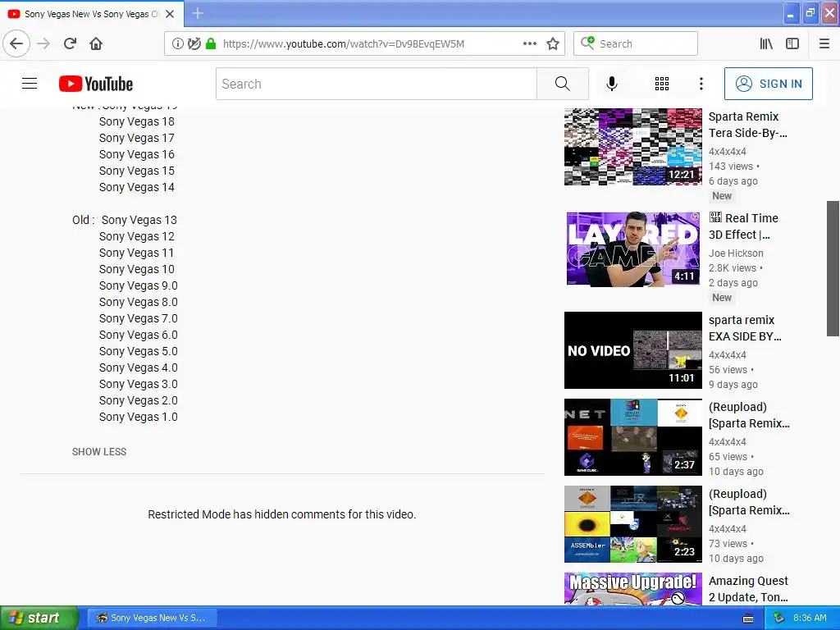This screenshot has width=840, height=630.
Task: Click the system tray keyboard icon
Action: click(748, 619)
